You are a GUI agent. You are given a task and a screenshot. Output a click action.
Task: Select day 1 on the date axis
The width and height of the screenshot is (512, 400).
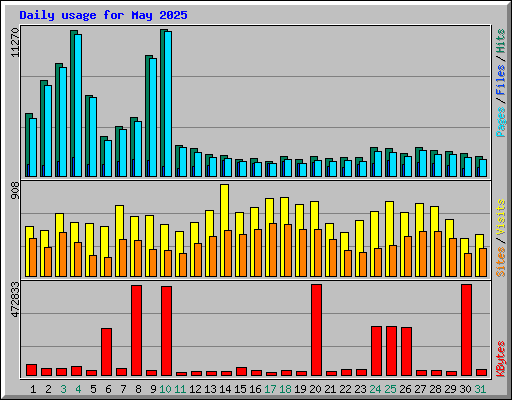(x=33, y=389)
